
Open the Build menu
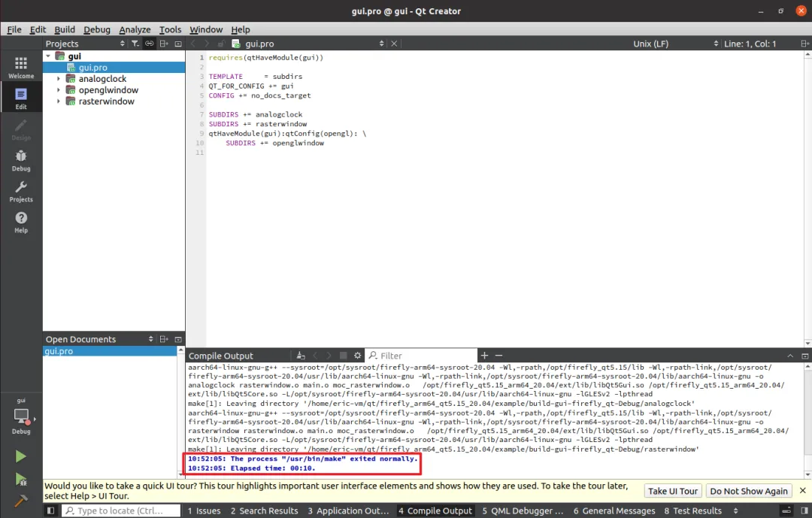(x=65, y=29)
